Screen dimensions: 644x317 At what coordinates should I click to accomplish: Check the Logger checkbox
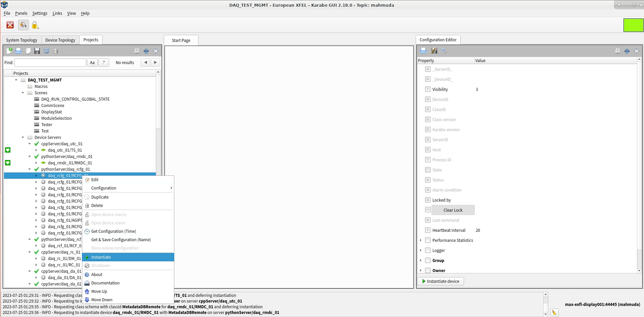pyautogui.click(x=428, y=250)
